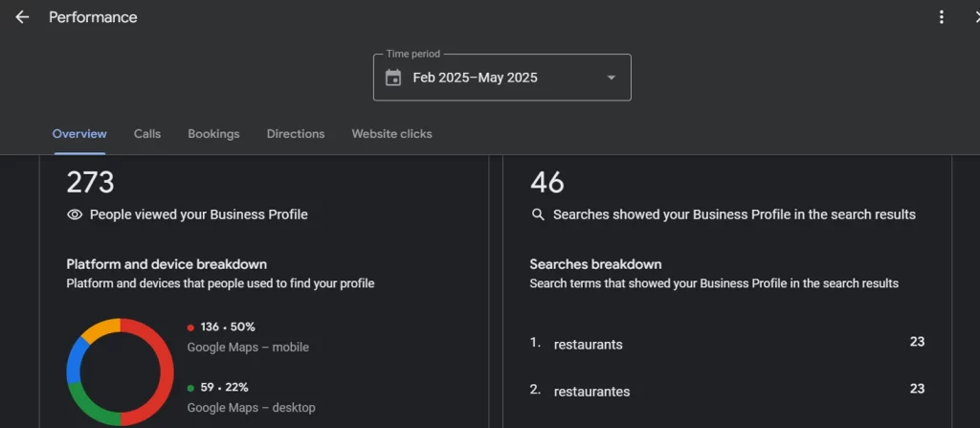Go to the Website clicks tab
The image size is (980, 428).
pyautogui.click(x=391, y=134)
